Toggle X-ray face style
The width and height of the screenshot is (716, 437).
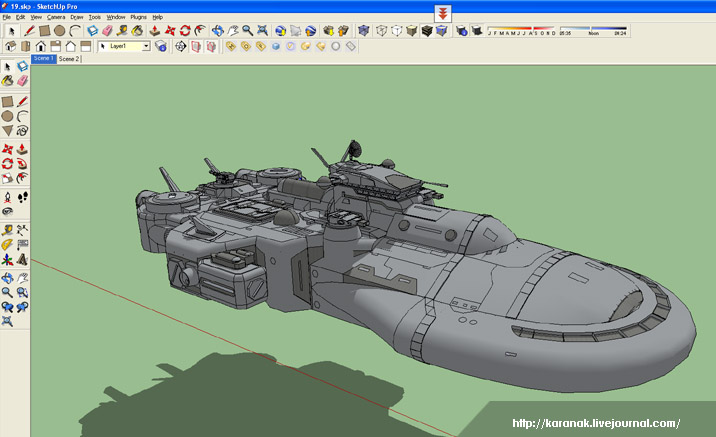coord(365,31)
